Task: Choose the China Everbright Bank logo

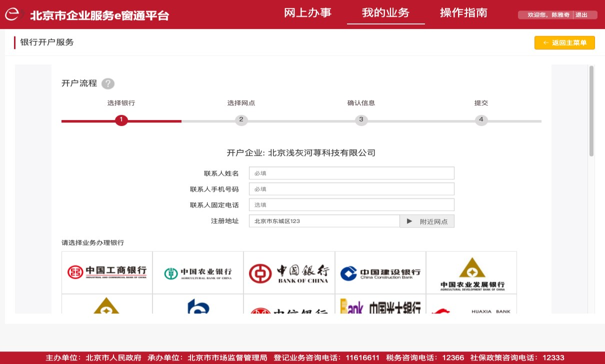Action: [380, 305]
